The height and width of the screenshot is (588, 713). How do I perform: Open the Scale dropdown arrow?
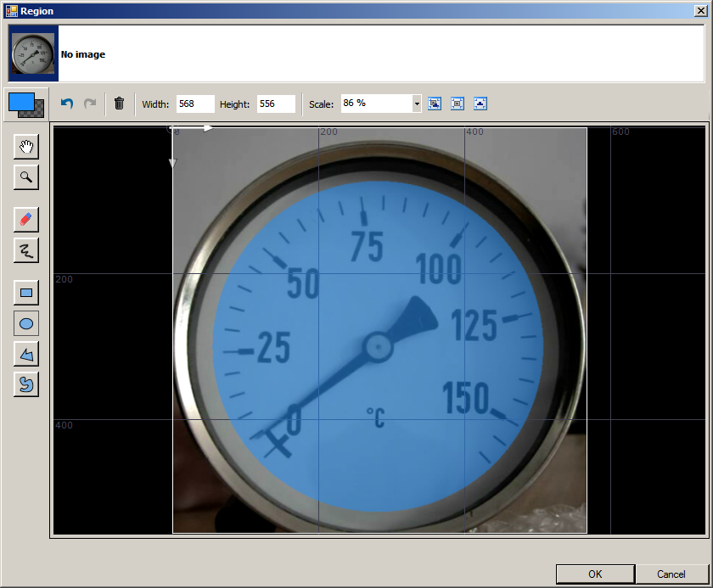pyautogui.click(x=417, y=104)
